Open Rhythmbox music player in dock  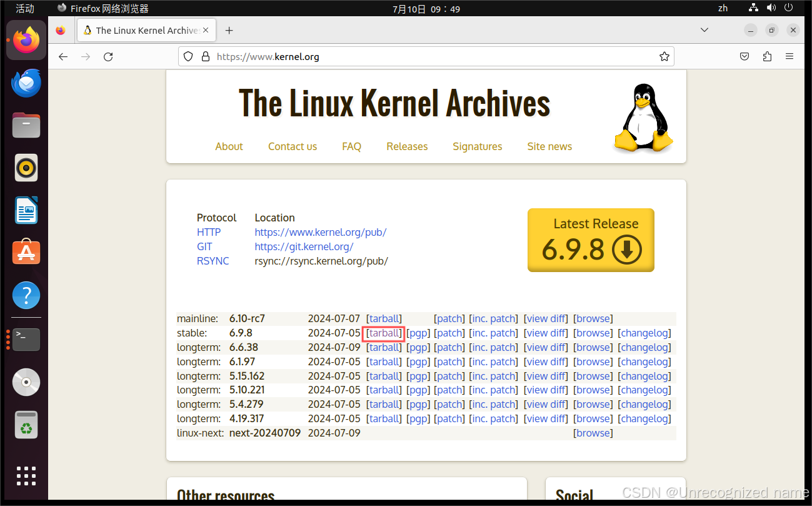(26, 168)
